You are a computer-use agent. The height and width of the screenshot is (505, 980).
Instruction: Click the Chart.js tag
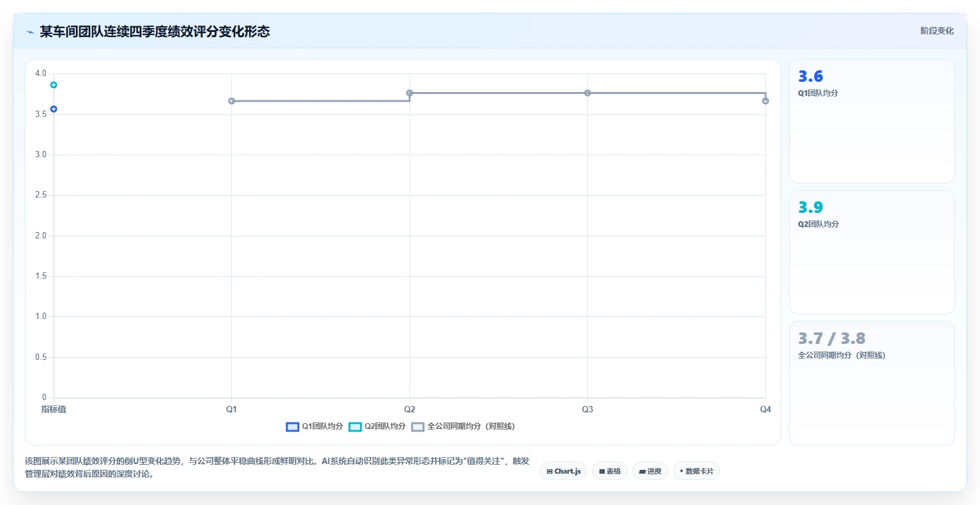tap(563, 471)
